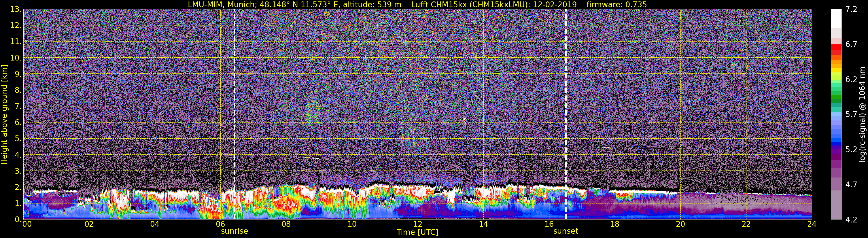Click the date '12-02-2019' in the title
The height and width of the screenshot is (238, 868).
[555, 4]
